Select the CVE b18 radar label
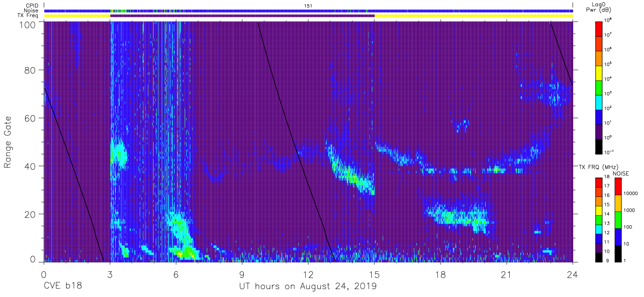The image size is (644, 297). [x=62, y=287]
